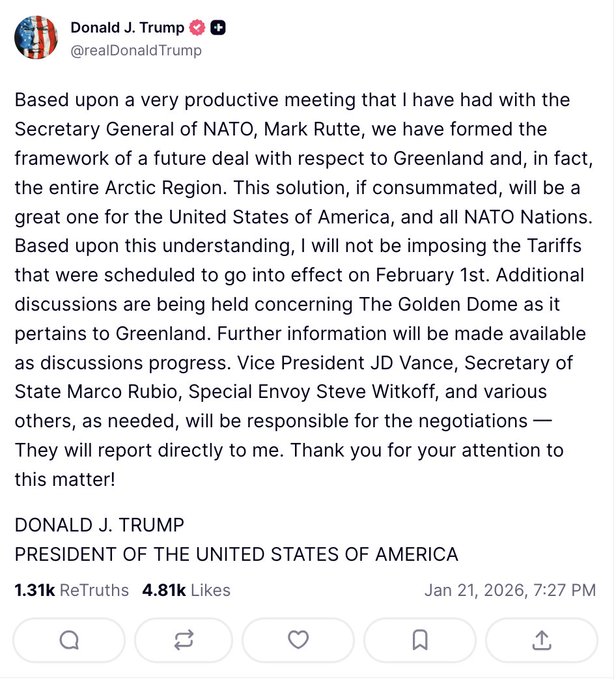View the 1.31k ReTruths list
The image size is (616, 680).
[x=72, y=590]
